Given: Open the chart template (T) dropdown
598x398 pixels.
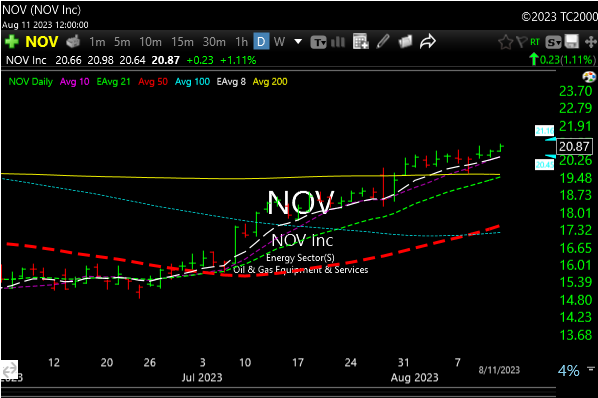Looking at the screenshot, I should point(318,42).
